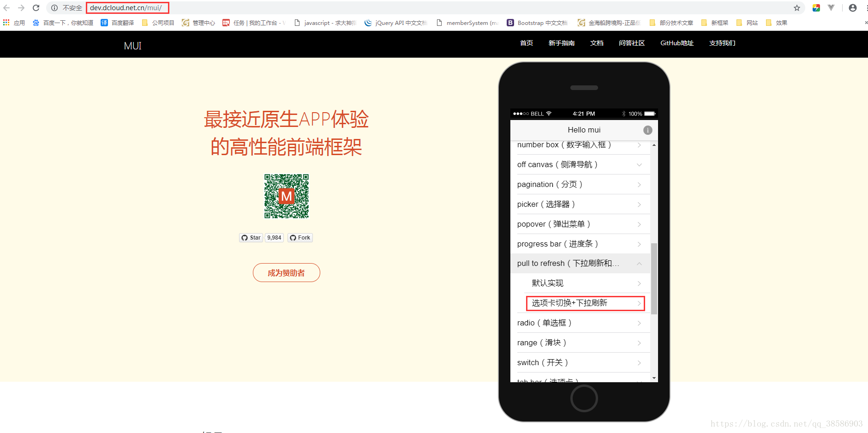
Task: Click the 成为赞助者 button
Action: [287, 273]
